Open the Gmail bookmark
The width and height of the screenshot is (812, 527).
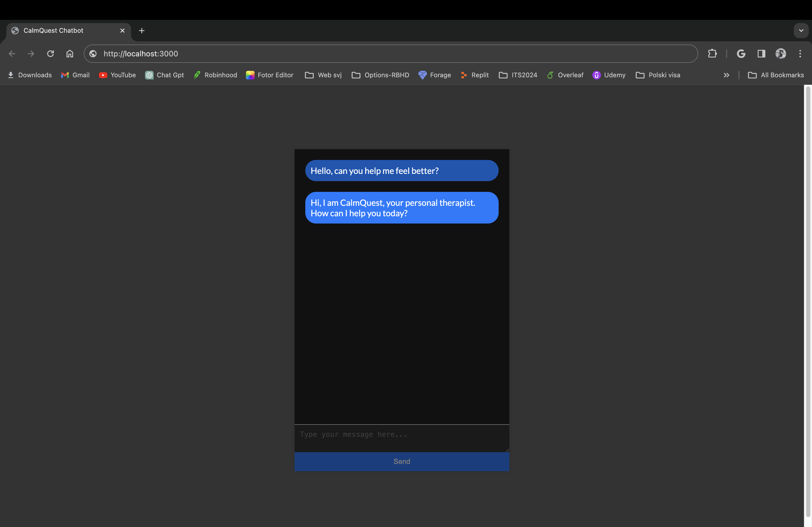75,75
